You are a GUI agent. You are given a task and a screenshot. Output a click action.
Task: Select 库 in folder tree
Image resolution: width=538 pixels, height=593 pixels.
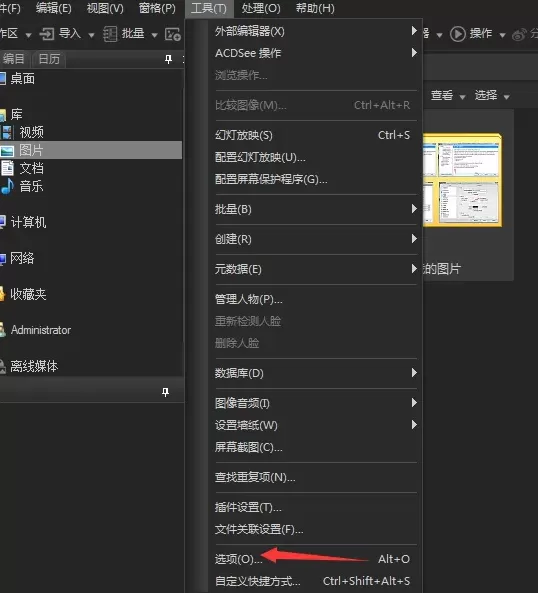17,114
